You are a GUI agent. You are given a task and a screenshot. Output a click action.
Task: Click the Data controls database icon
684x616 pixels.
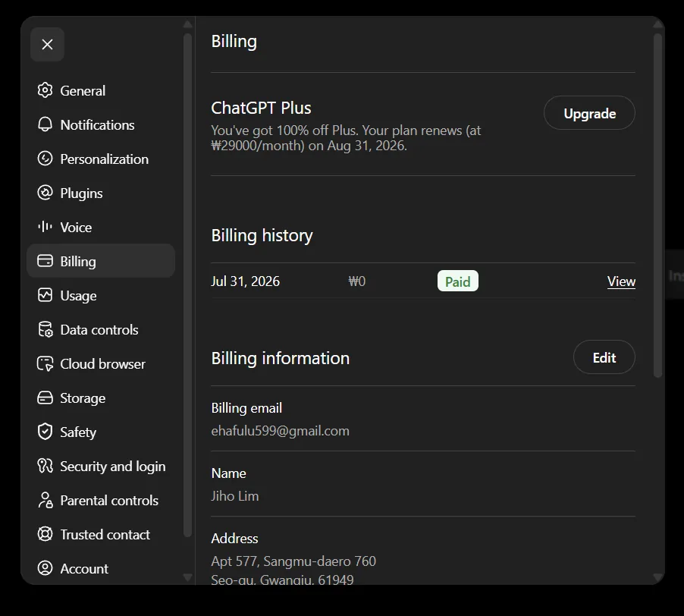click(45, 329)
